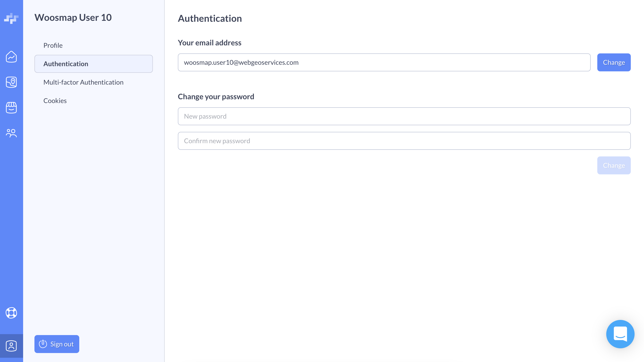The image size is (644, 362).
Task: Open the chat messenger bubble
Action: pos(620,334)
